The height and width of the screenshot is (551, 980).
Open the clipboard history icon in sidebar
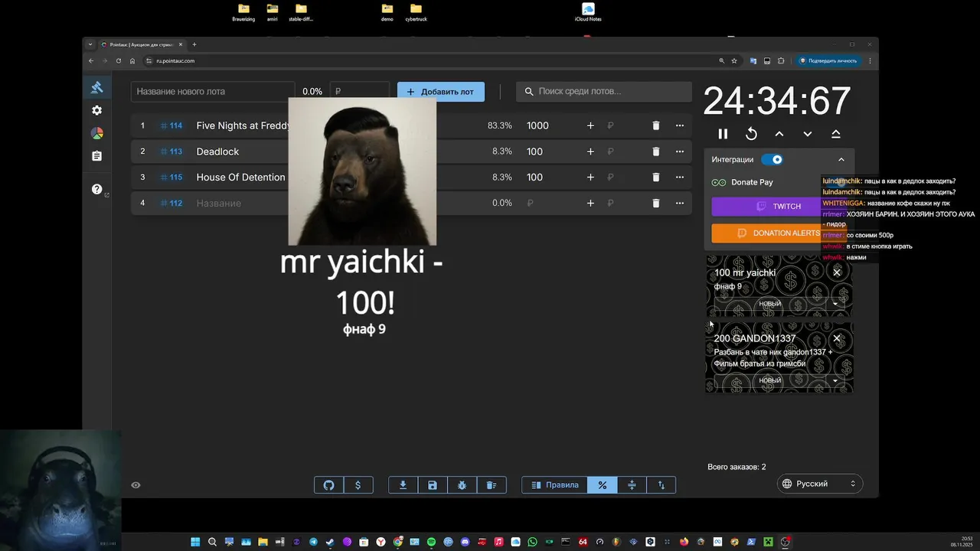click(x=96, y=156)
